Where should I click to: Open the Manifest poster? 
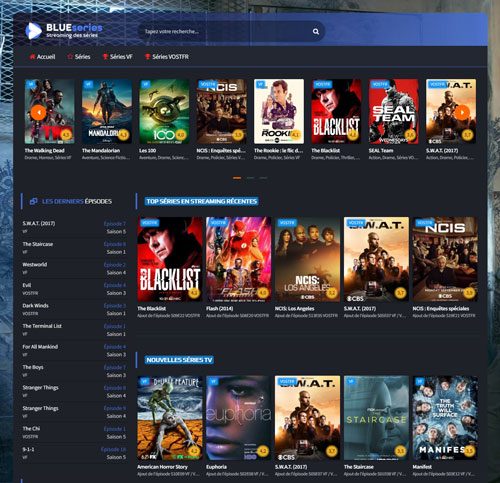point(445,418)
